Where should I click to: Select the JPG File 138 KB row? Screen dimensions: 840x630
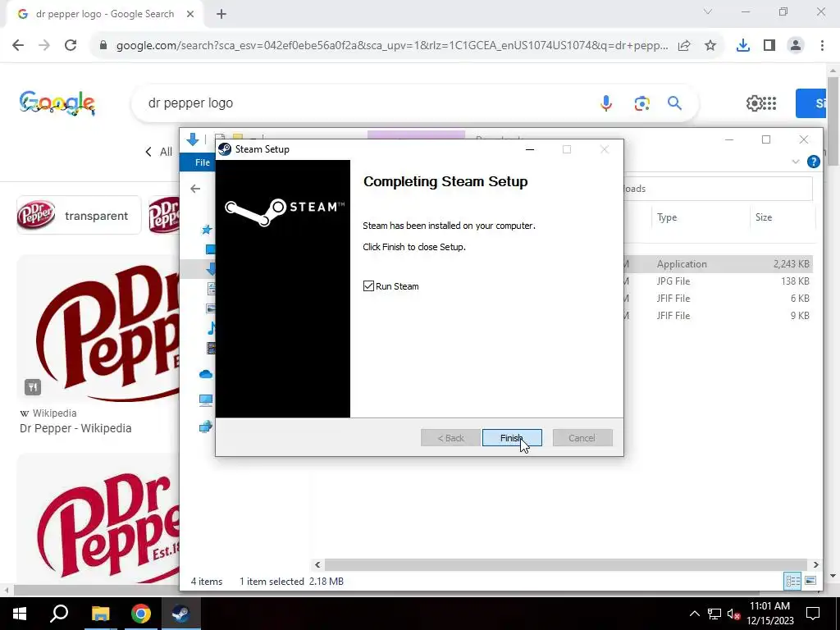pyautogui.click(x=718, y=281)
